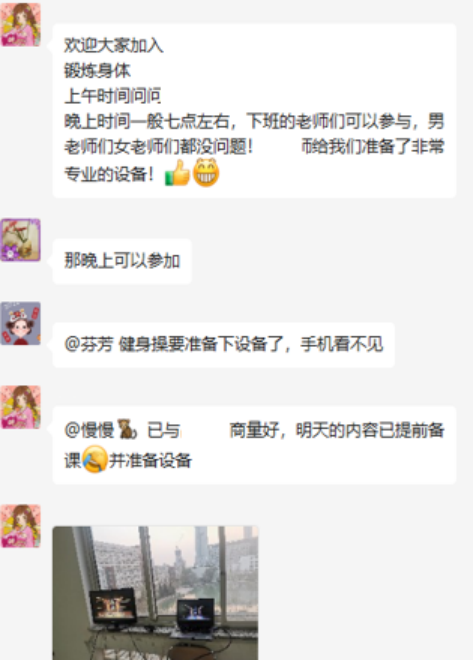
Task: Select the 欢迎大家加入 welcome message bubble
Action: pyautogui.click(x=254, y=111)
